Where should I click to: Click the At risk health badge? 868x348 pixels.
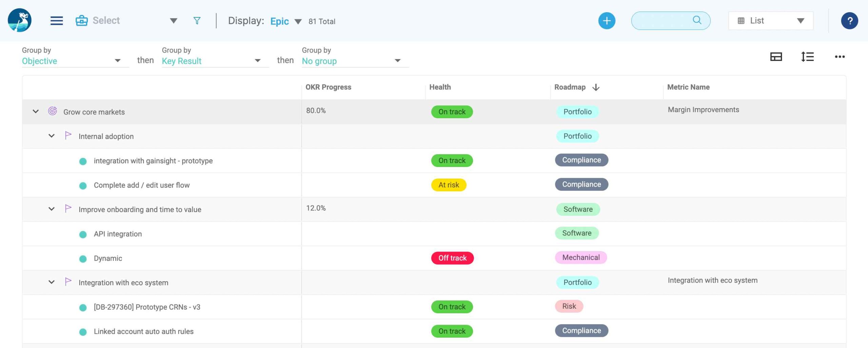[449, 185]
